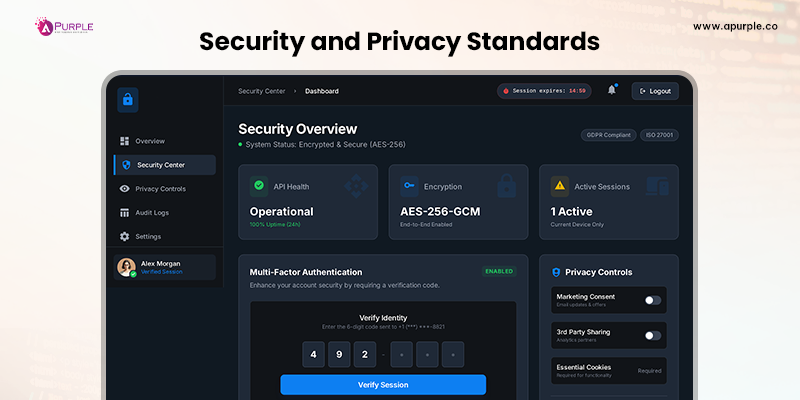Click the Multi-Factor Authentication heading
Viewport: 800px width, 400px height.
(x=306, y=272)
